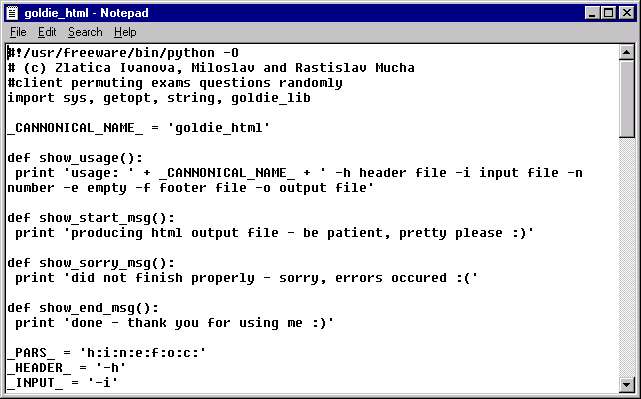
Task: Open the File menu
Action: point(18,32)
